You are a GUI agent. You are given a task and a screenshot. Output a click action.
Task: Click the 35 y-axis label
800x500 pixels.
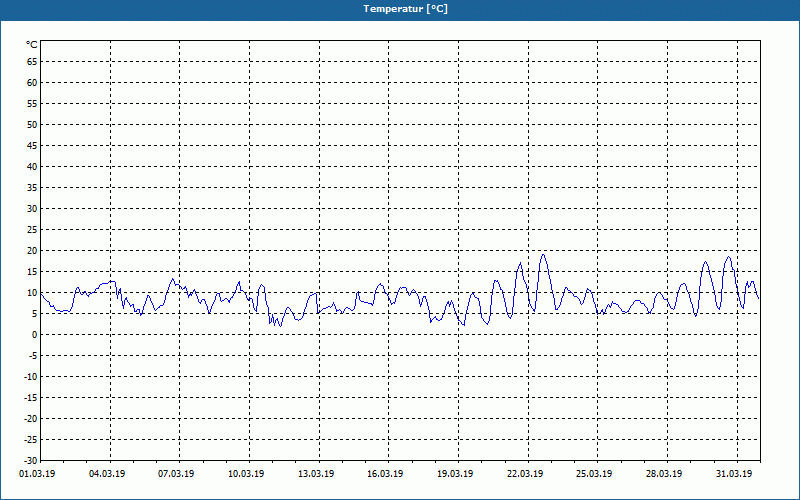[x=32, y=188]
